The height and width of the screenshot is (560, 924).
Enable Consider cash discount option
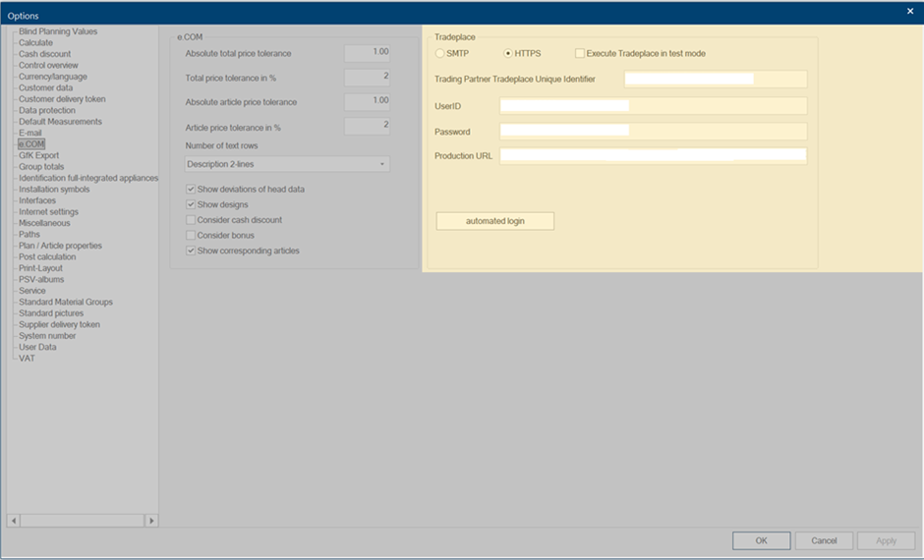191,220
